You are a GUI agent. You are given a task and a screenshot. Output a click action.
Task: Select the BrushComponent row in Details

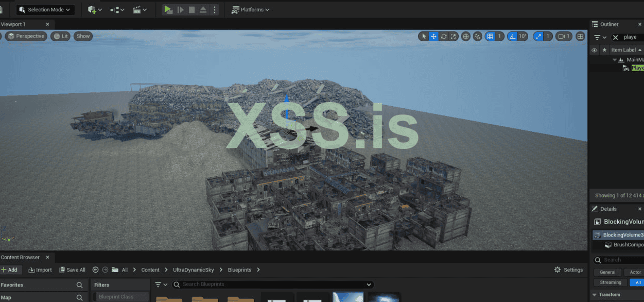(x=623, y=245)
